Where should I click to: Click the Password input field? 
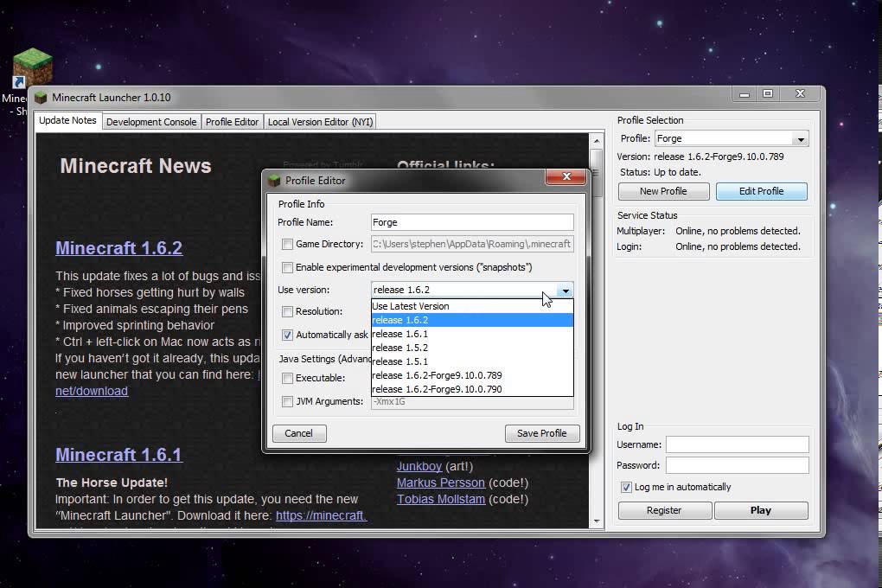point(738,465)
